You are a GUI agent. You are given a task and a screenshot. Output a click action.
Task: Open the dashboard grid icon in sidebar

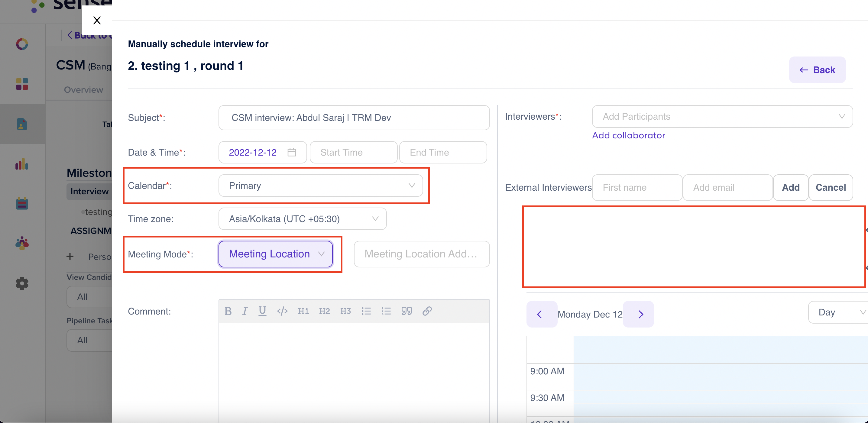(22, 84)
